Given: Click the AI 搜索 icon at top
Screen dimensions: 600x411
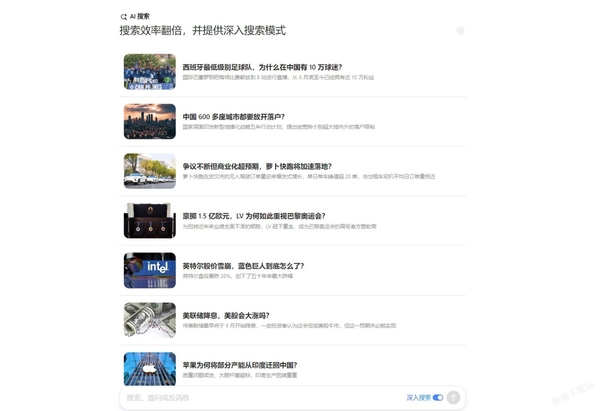Looking at the screenshot, I should 124,16.
